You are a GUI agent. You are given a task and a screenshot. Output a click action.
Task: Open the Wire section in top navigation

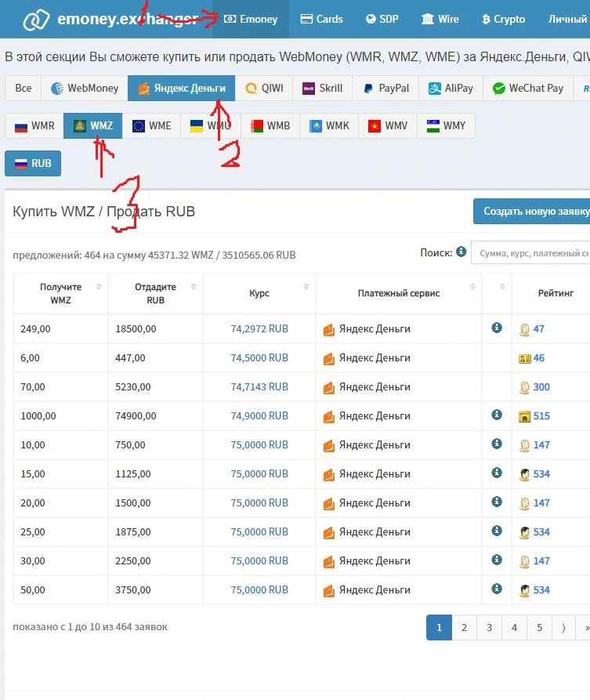(440, 19)
